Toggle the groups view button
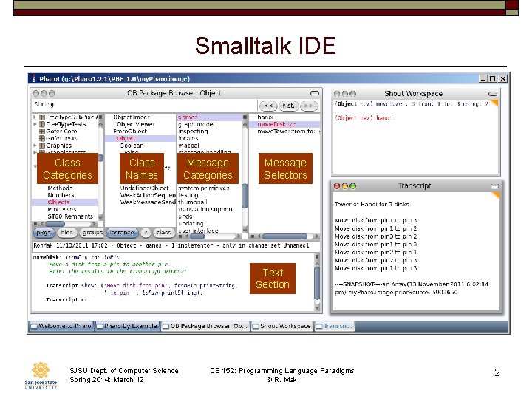 (92, 233)
